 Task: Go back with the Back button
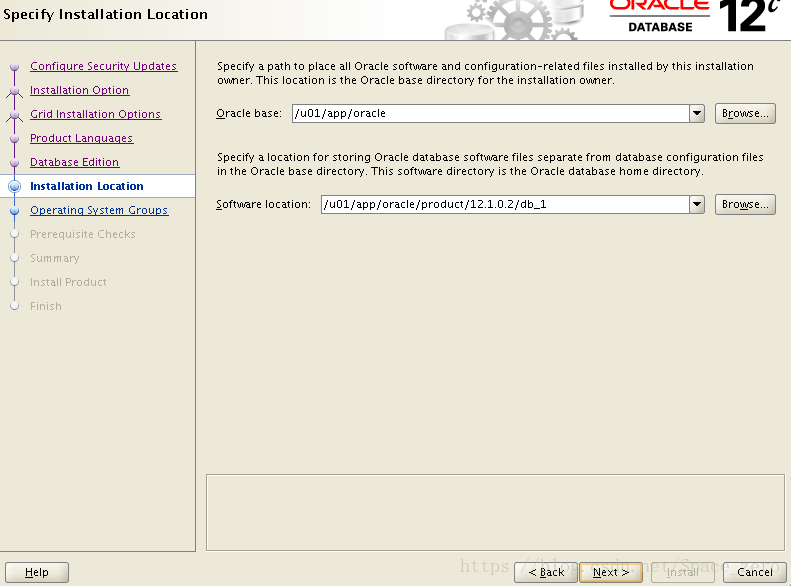point(546,572)
